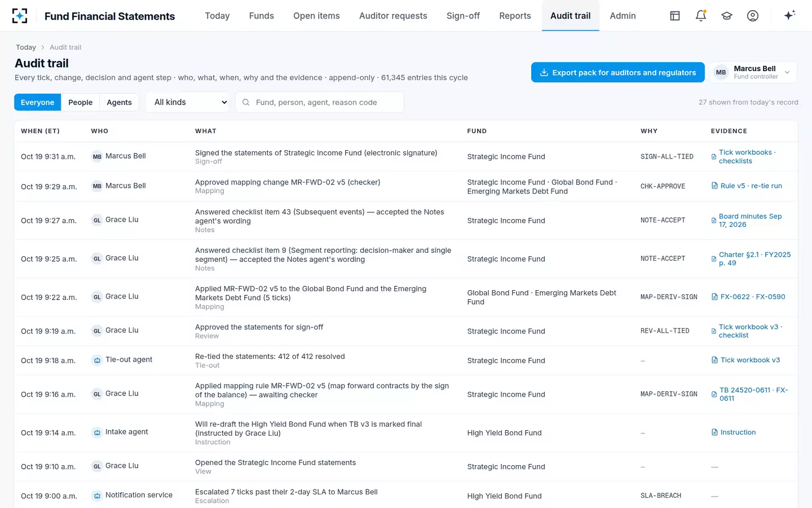Open the FX-0622 · FX-0590 evidence link
Screen dimensions: 812x508
point(748,297)
